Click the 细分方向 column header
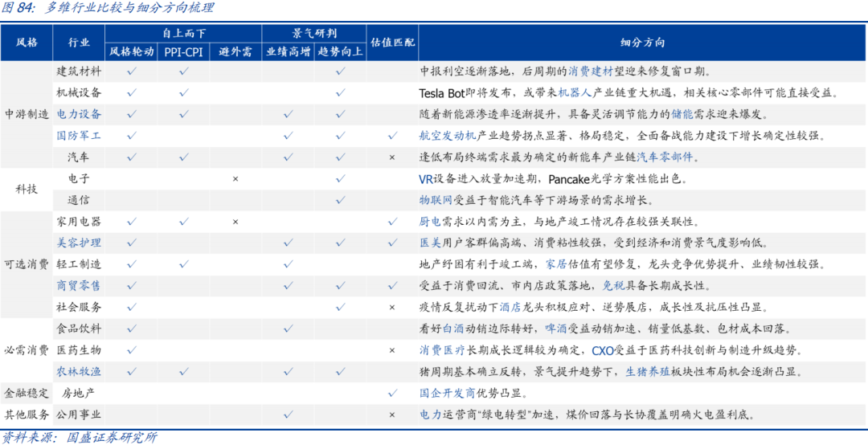The image size is (868, 445). [x=642, y=43]
